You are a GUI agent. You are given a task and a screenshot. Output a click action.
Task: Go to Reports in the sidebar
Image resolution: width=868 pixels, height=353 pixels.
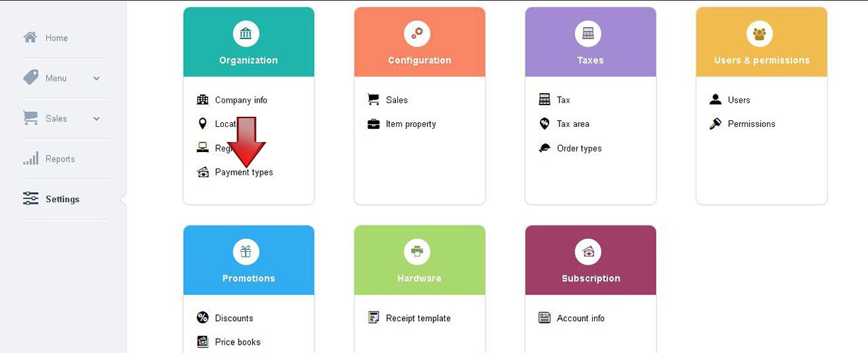pyautogui.click(x=60, y=159)
